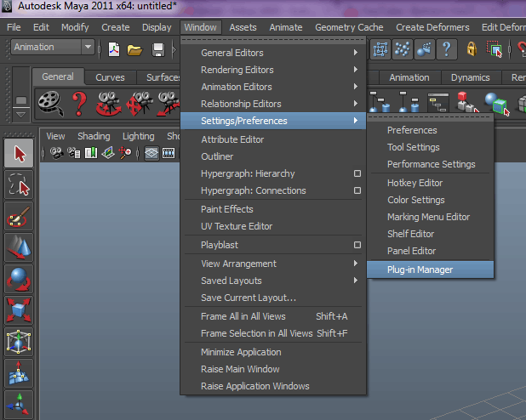This screenshot has height=420, width=526.
Task: Choose Save Current Layout...
Action: [273, 298]
